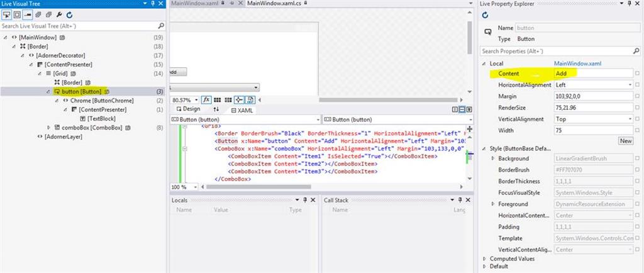Click the Add button in designer preview
Viewport: 644px width, 273px height.
[x=178, y=72]
